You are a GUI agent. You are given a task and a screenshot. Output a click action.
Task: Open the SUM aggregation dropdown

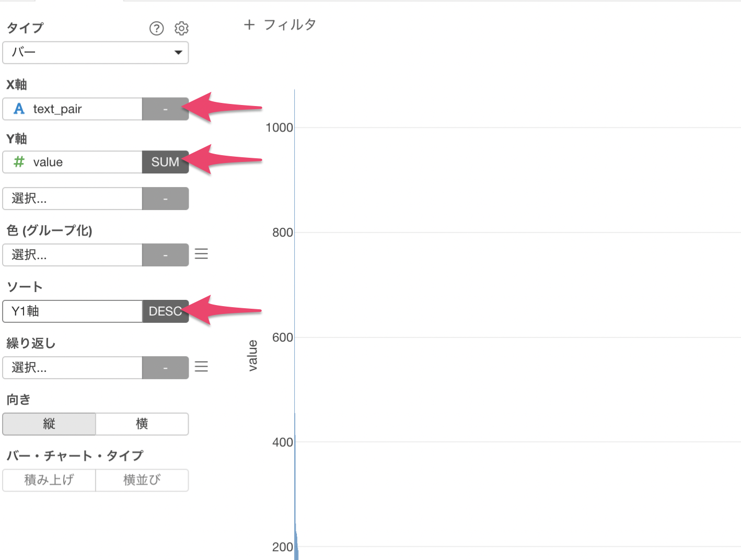coord(165,162)
